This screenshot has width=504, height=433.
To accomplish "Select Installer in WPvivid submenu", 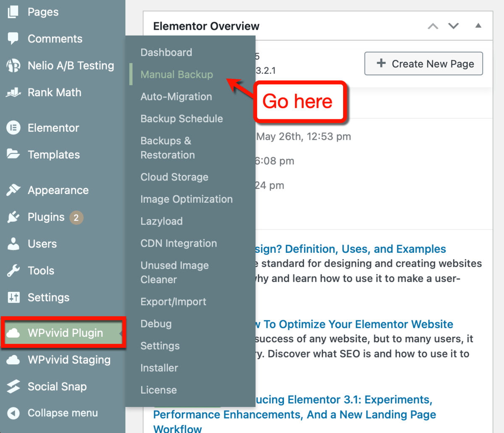I will tap(159, 368).
